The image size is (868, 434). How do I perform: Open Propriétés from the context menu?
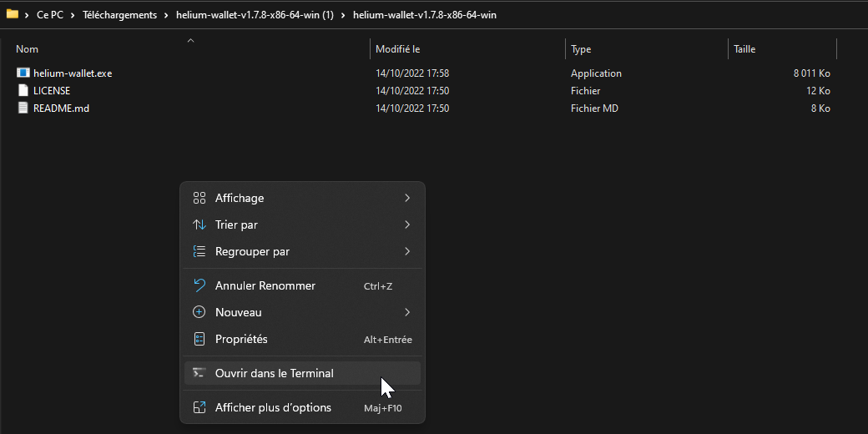point(241,340)
